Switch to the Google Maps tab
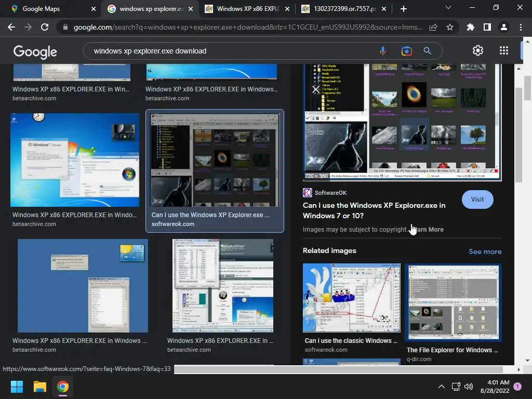The height and width of the screenshot is (399, 532). (51, 9)
